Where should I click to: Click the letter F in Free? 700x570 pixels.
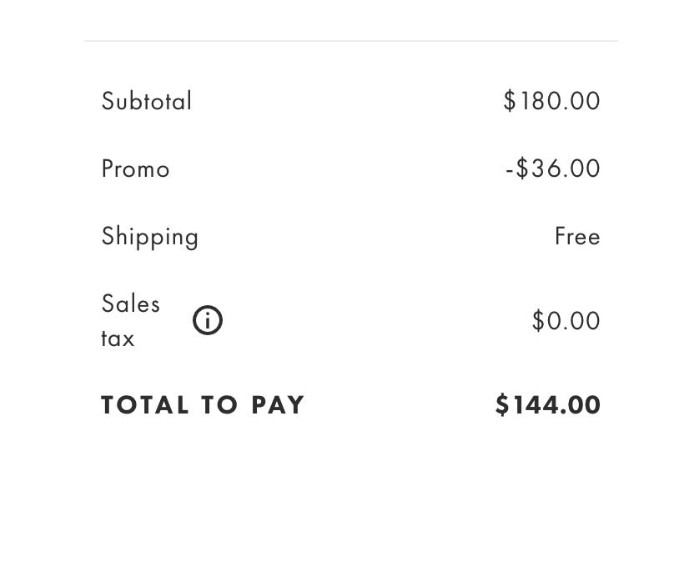(x=561, y=237)
